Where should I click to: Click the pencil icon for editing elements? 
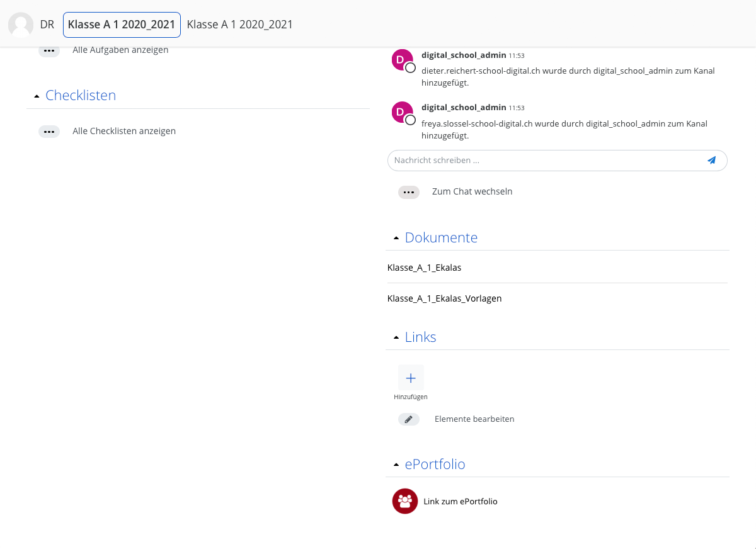[x=408, y=419]
